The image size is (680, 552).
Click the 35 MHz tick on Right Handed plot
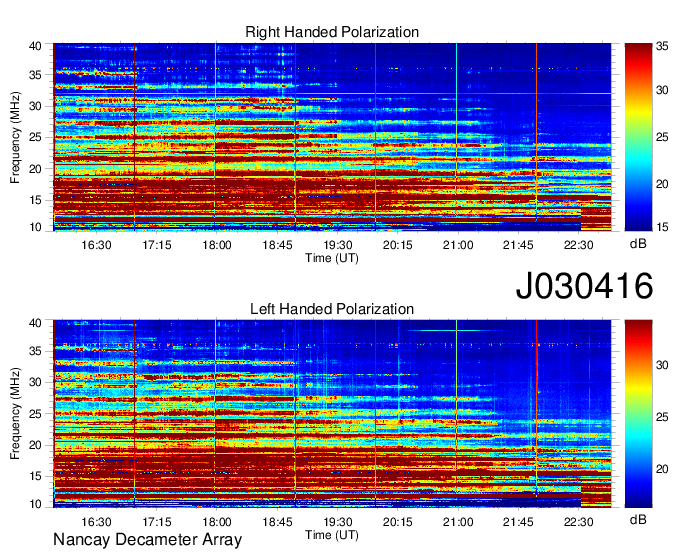35,75
